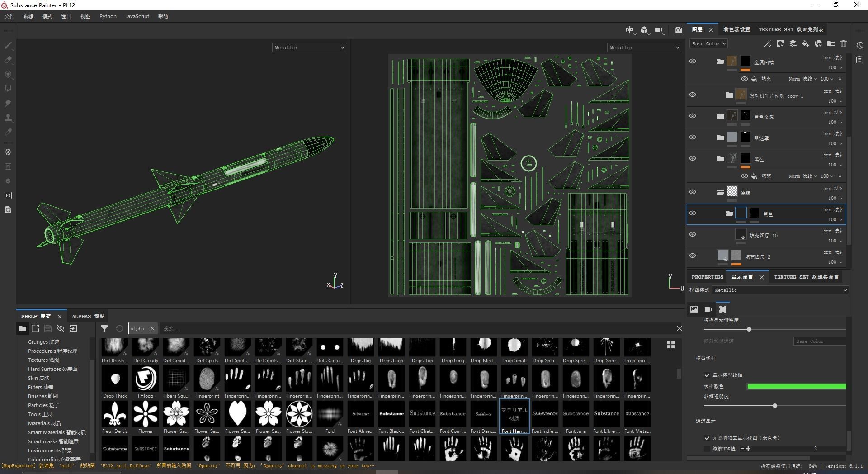Open the Python menu
Image resolution: width=868 pixels, height=474 pixels.
click(108, 16)
